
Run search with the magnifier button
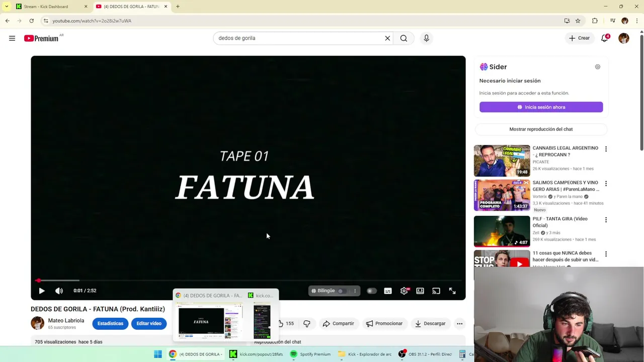[x=404, y=38]
